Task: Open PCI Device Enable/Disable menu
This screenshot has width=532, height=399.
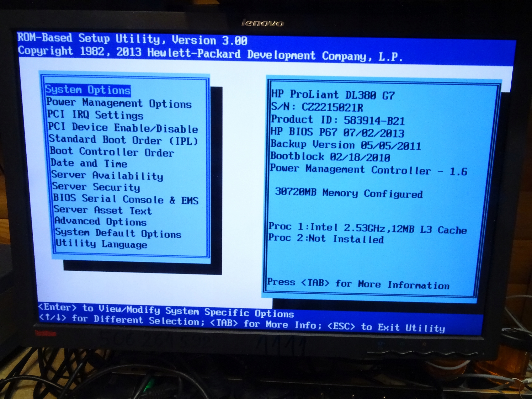Action: coord(123,128)
